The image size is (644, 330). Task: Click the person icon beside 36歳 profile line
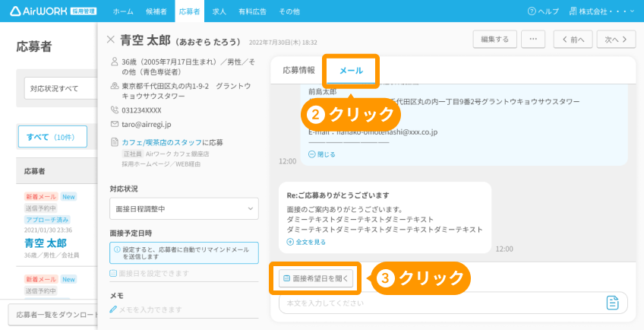[115, 62]
